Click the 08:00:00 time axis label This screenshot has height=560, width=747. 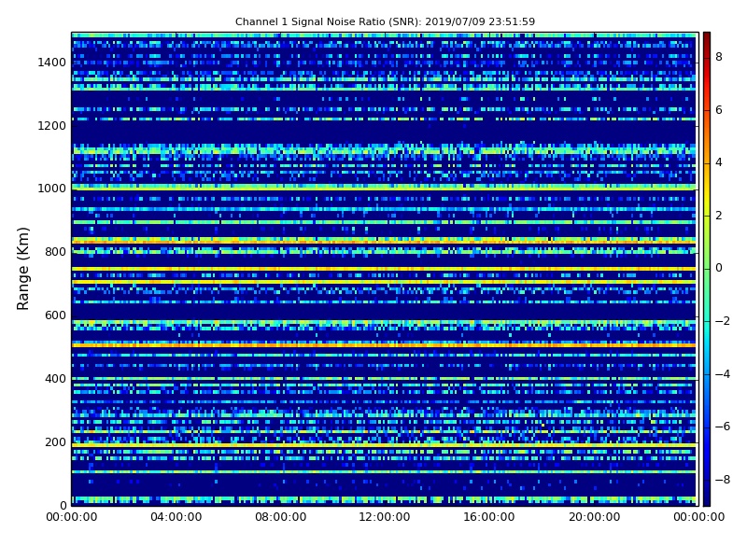(x=281, y=517)
